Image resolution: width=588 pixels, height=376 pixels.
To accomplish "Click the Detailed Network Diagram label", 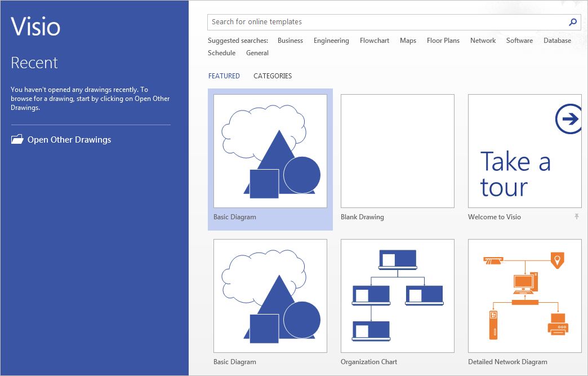I will point(507,362).
